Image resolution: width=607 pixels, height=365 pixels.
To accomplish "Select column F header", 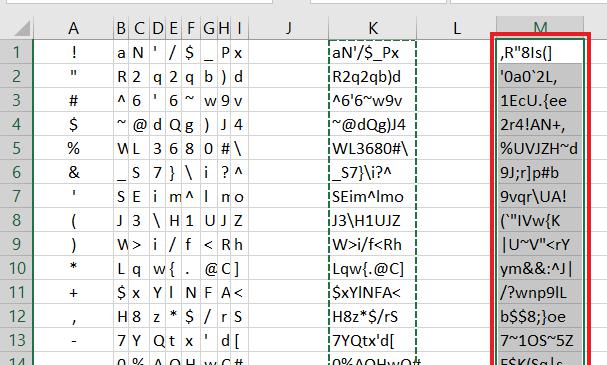I will tap(191, 28).
